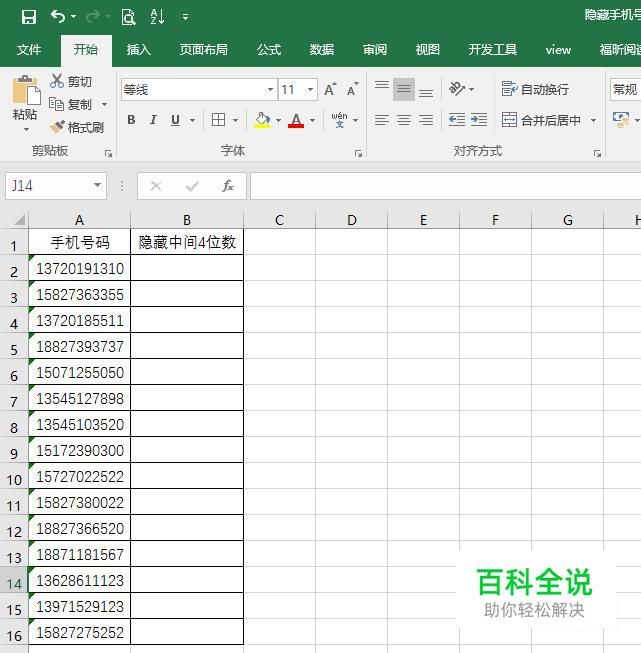The image size is (641, 653).
Task: Open the Customize Quick Access Toolbar dropdown
Action: (185, 17)
